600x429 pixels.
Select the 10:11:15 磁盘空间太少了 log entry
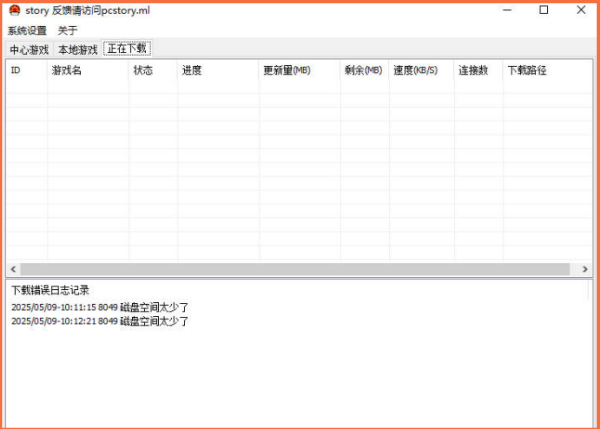[x=100, y=307]
